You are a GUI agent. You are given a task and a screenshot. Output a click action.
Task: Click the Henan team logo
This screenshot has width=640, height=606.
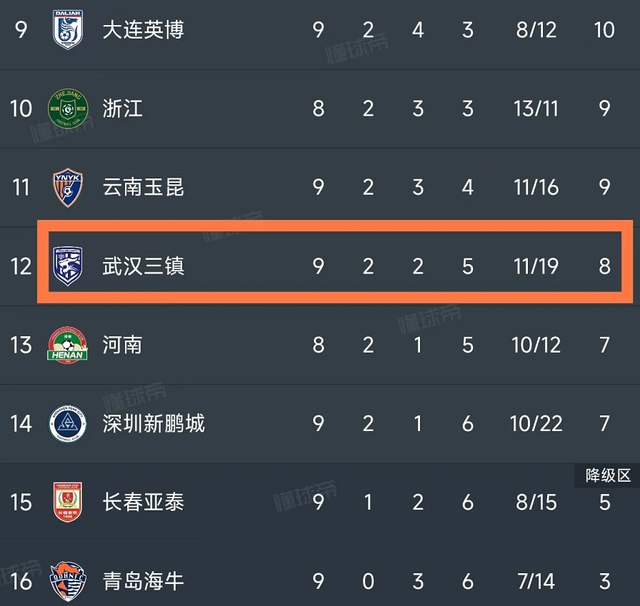point(68,344)
